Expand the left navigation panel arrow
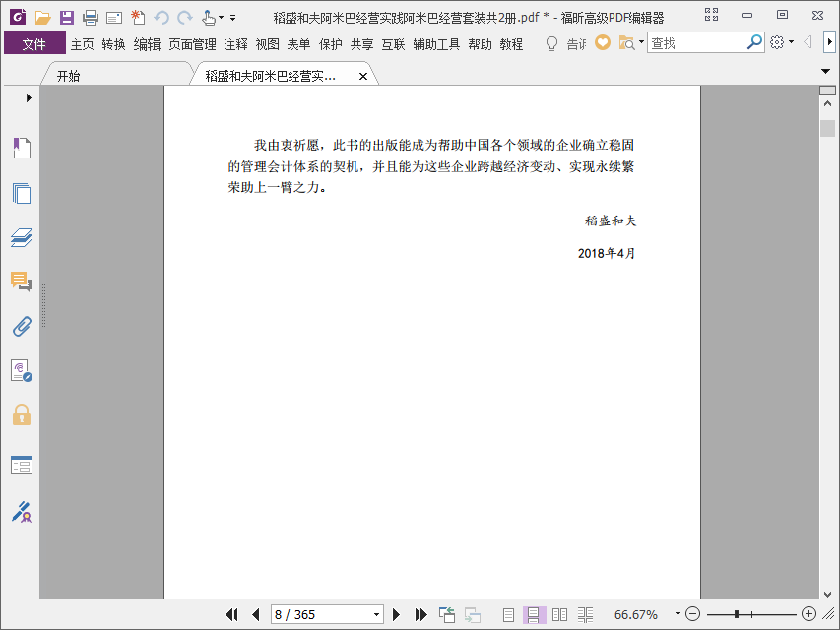 29,98
